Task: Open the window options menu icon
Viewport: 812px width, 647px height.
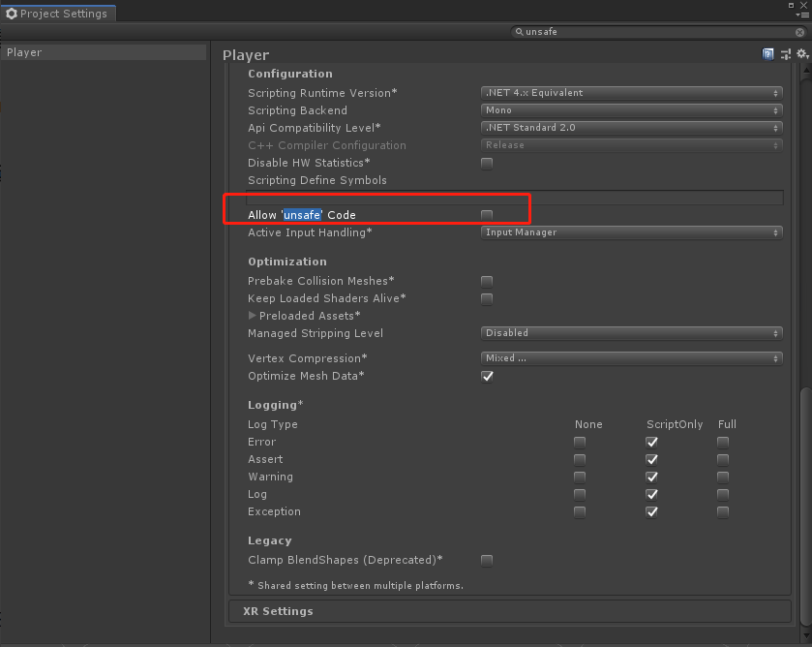Action: pyautogui.click(x=802, y=15)
